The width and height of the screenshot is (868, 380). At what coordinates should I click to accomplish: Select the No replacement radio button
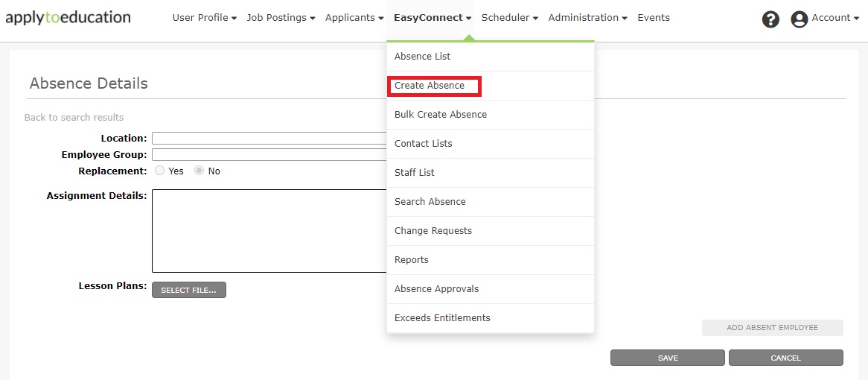tap(200, 171)
